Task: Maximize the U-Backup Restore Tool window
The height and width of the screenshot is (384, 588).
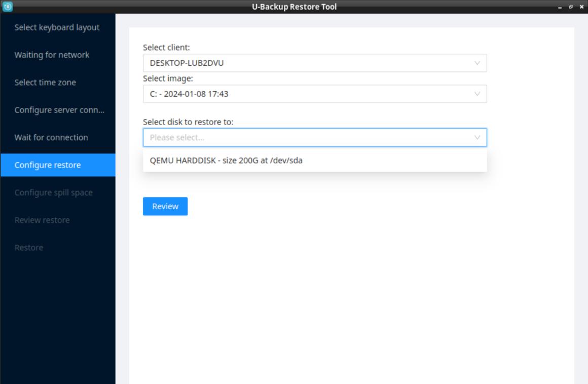Action: [x=571, y=7]
